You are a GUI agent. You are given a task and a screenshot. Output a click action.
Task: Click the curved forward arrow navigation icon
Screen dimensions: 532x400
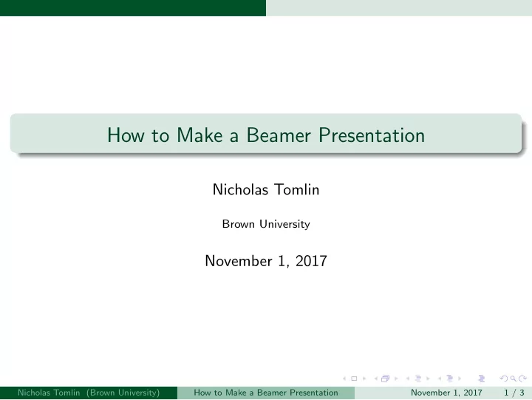pos(523,379)
